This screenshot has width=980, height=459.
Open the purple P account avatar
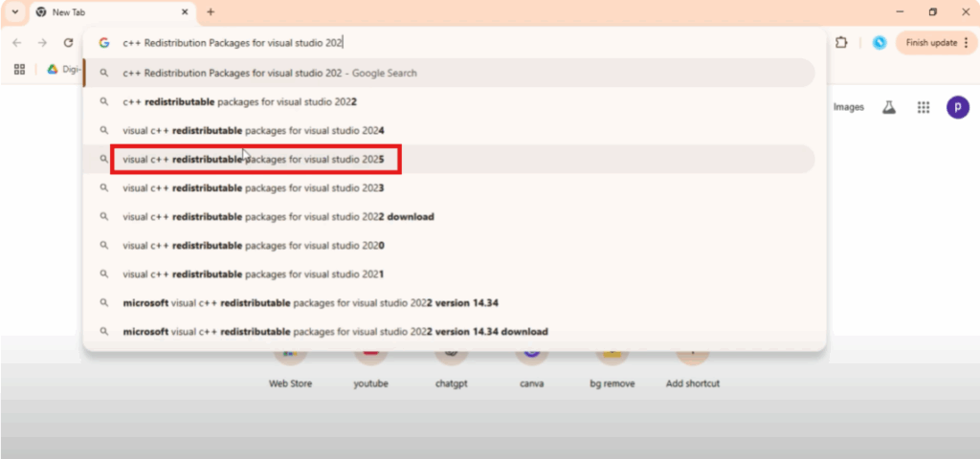[957, 107]
